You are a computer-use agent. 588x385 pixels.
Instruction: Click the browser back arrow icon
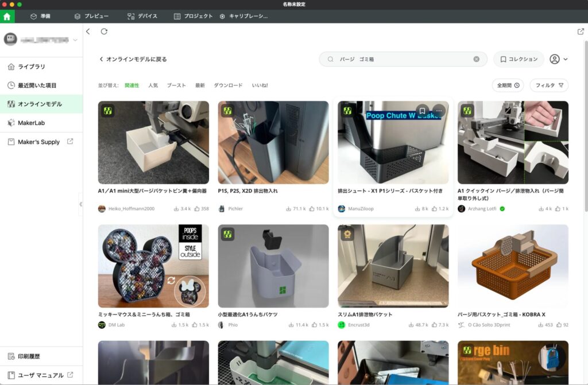point(88,32)
